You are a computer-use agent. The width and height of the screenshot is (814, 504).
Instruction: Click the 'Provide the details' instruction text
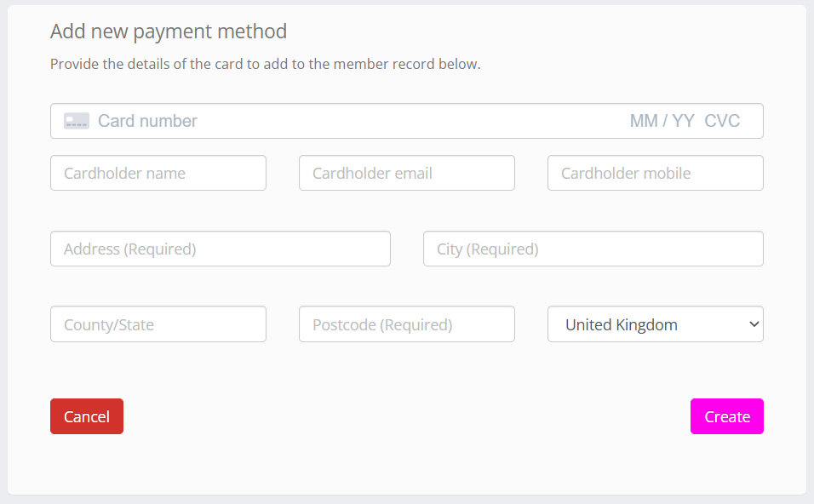[266, 64]
